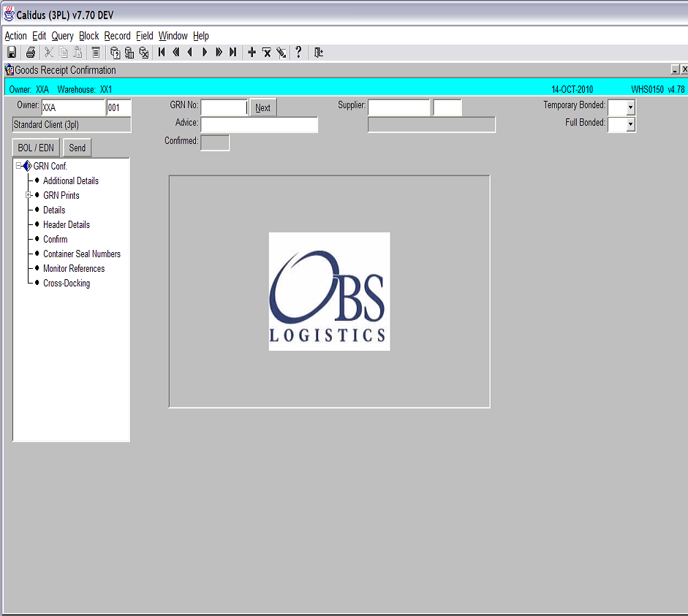Select Additional Details in the tree

click(x=71, y=180)
